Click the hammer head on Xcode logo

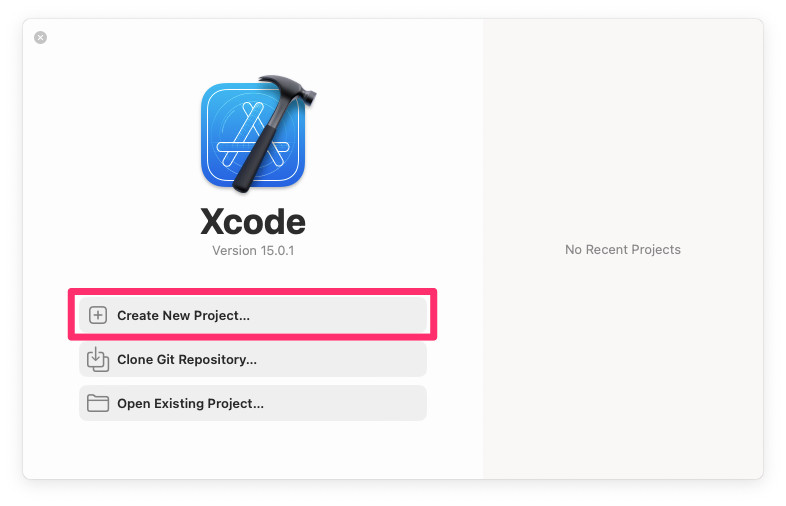click(x=288, y=88)
